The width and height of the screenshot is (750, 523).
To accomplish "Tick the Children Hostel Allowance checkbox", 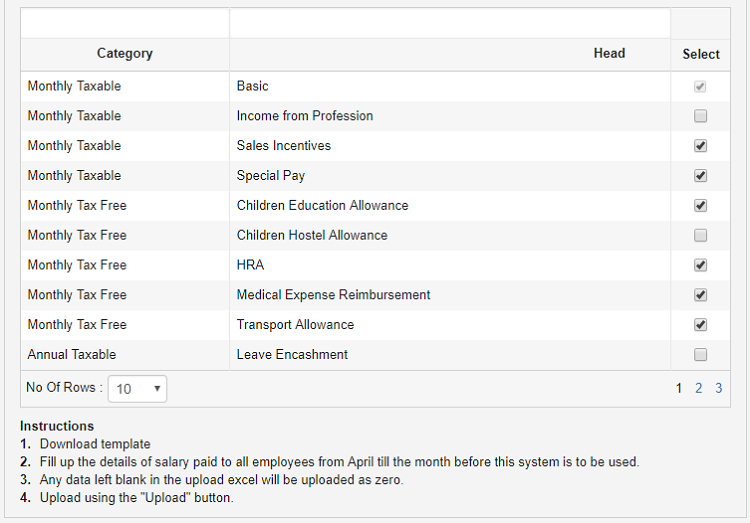I will [700, 236].
